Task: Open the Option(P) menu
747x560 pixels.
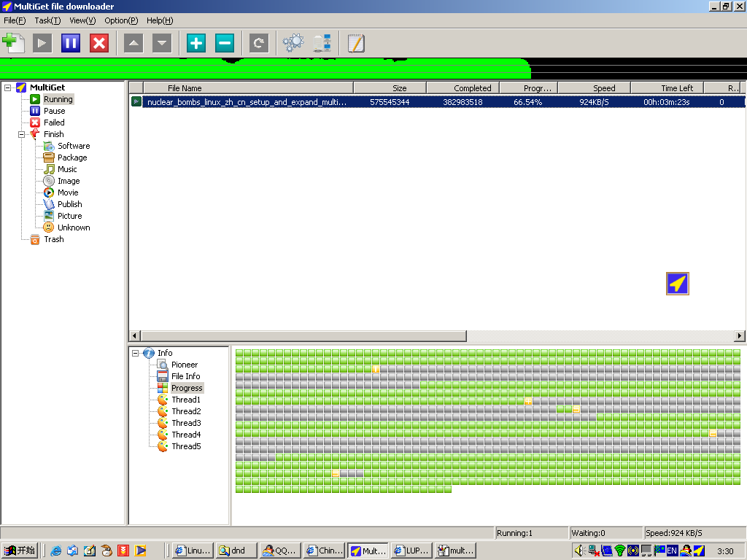Action: click(x=121, y=20)
